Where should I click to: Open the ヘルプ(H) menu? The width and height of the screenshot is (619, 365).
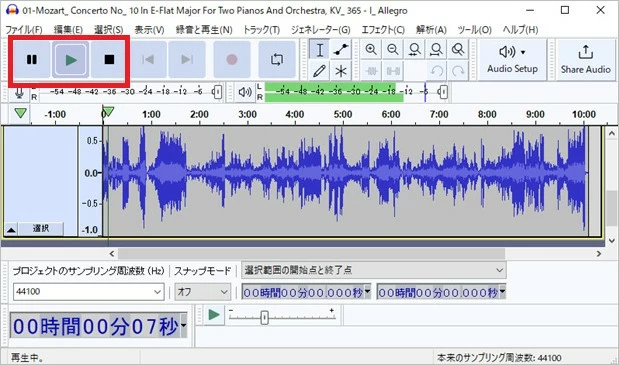coord(520,30)
